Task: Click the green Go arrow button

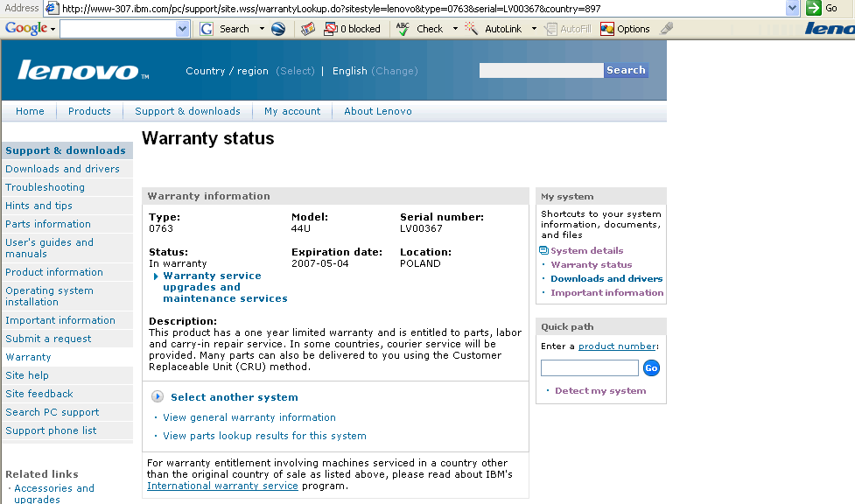Action: coord(814,8)
